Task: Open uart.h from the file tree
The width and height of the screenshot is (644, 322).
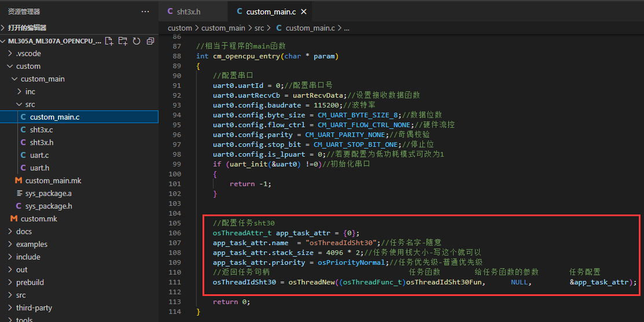Action: (x=39, y=168)
